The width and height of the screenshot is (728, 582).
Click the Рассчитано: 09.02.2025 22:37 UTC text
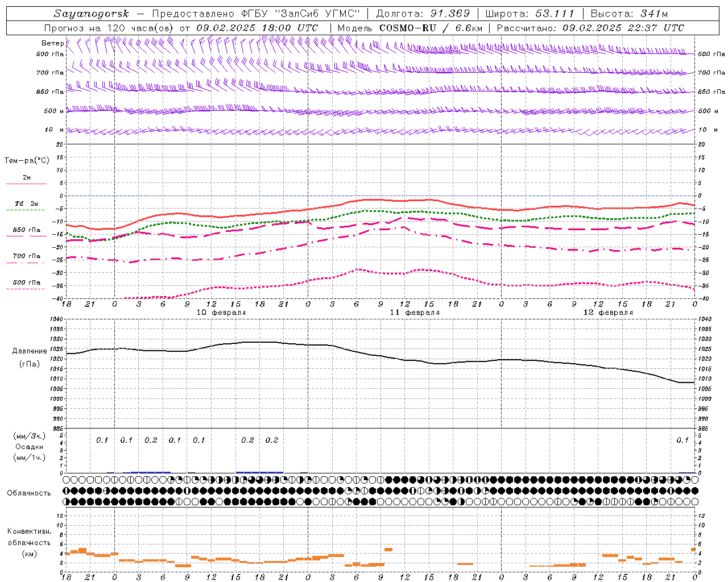(590, 28)
